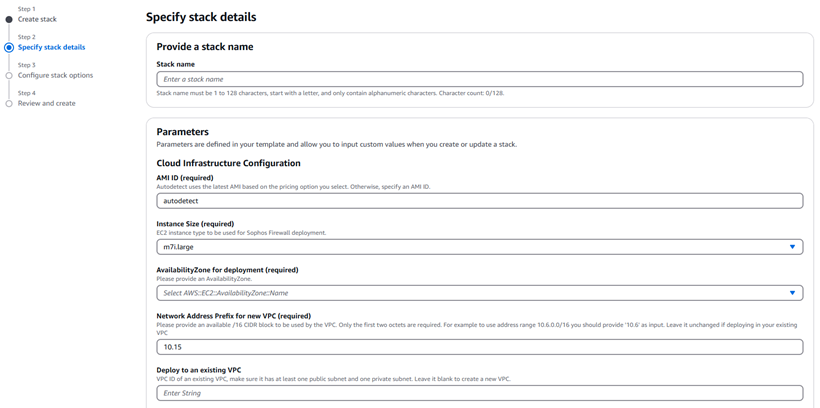Select Specify stack details step label
This screenshot has height=408, width=820.
(51, 47)
